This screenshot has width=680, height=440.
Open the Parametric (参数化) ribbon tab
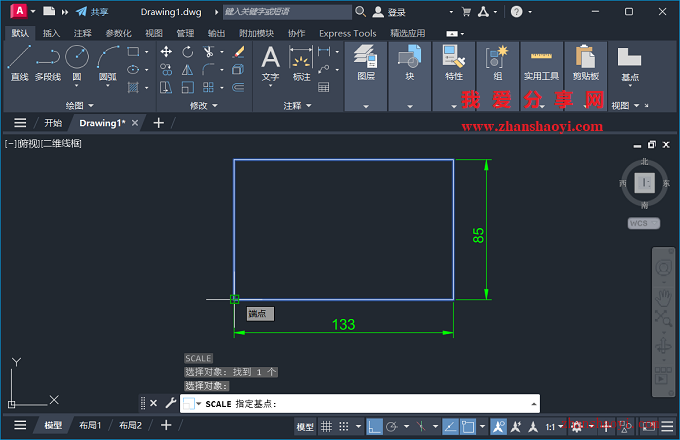pyautogui.click(x=118, y=33)
